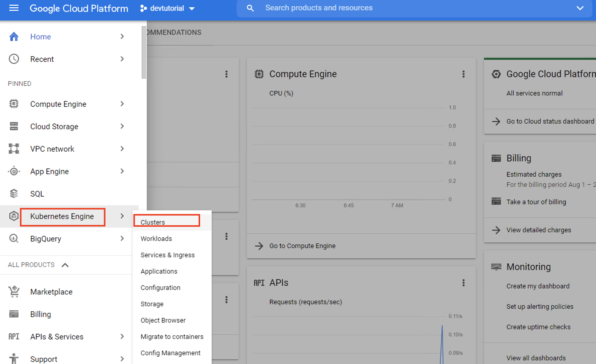Image resolution: width=596 pixels, height=364 pixels.
Task: Click the Search products and resources field
Action: [414, 8]
